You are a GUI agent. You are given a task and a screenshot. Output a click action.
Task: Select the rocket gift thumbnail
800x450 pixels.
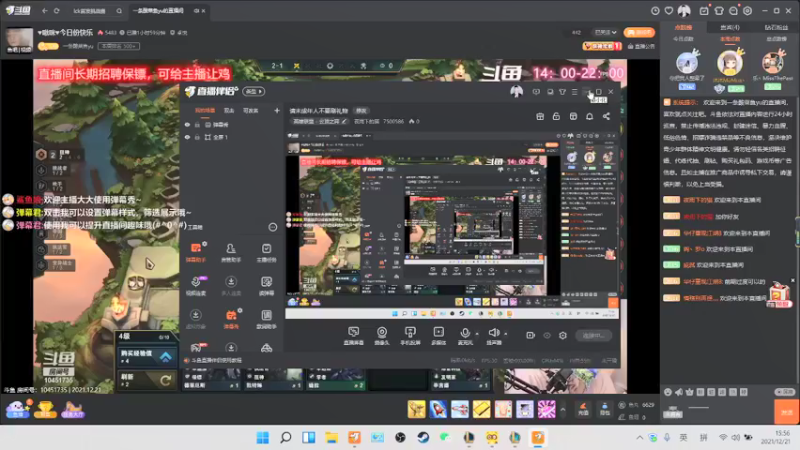[438, 409]
